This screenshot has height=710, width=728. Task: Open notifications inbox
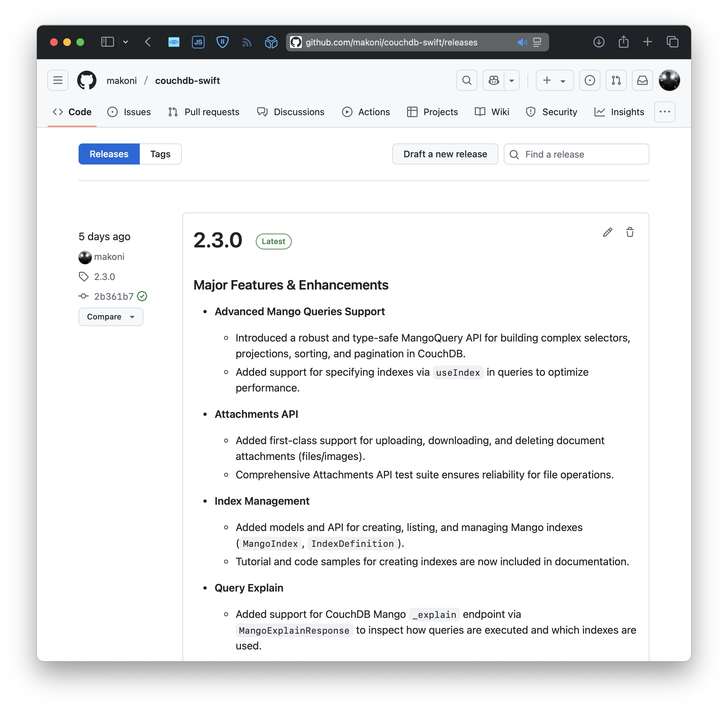(642, 80)
